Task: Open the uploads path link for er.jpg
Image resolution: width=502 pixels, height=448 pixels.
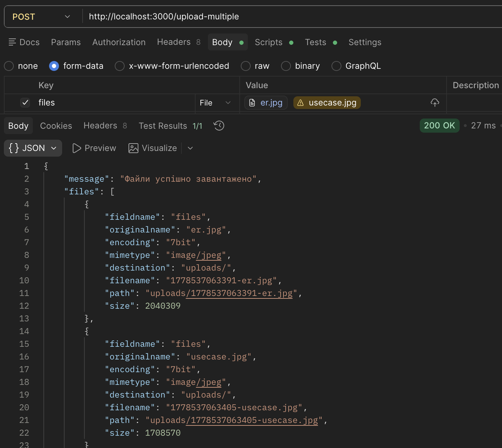Action: click(222, 293)
